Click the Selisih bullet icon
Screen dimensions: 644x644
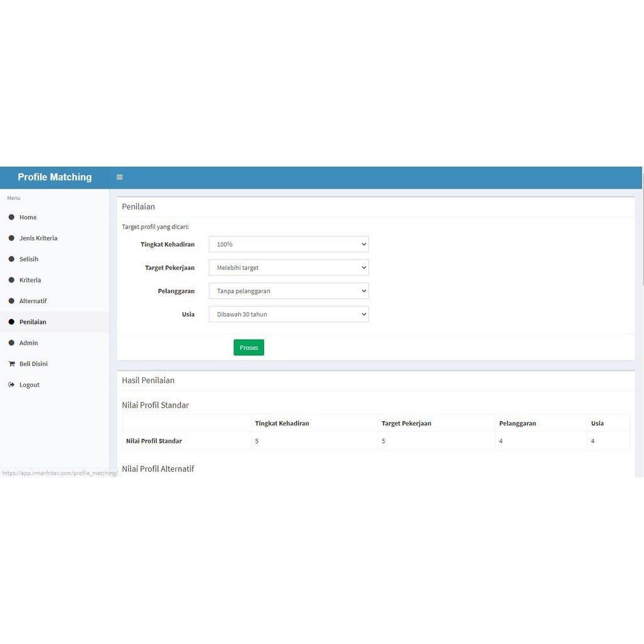pos(11,259)
